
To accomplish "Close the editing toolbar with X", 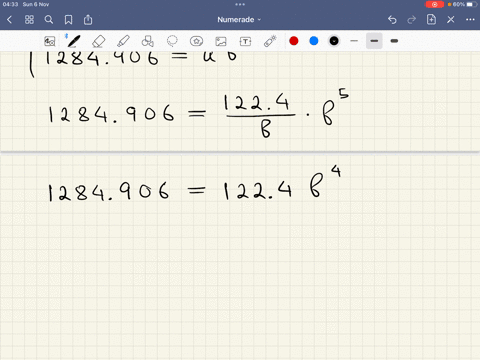I will click(x=451, y=20).
